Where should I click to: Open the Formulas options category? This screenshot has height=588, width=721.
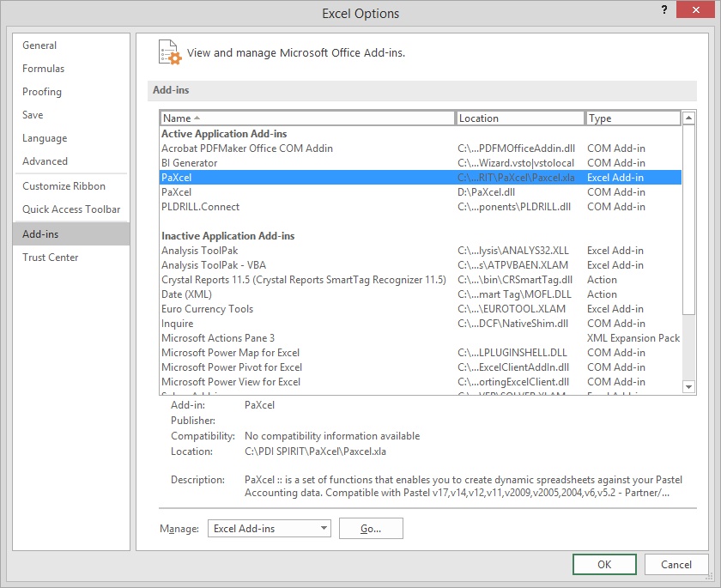71,69
